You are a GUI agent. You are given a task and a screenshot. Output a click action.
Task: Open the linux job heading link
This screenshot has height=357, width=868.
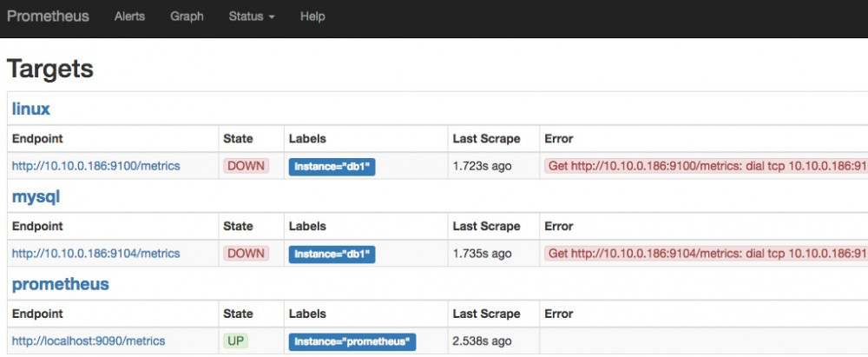[30, 109]
